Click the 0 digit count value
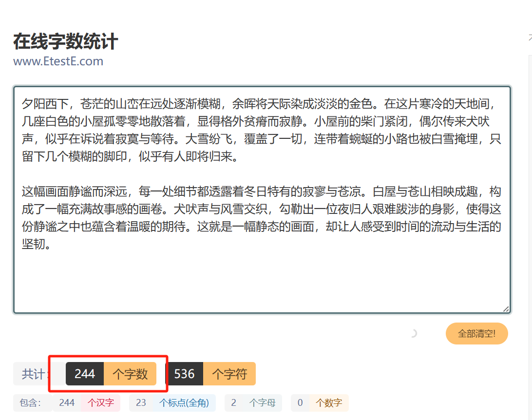This screenshot has width=532, height=420. pyautogui.click(x=299, y=403)
